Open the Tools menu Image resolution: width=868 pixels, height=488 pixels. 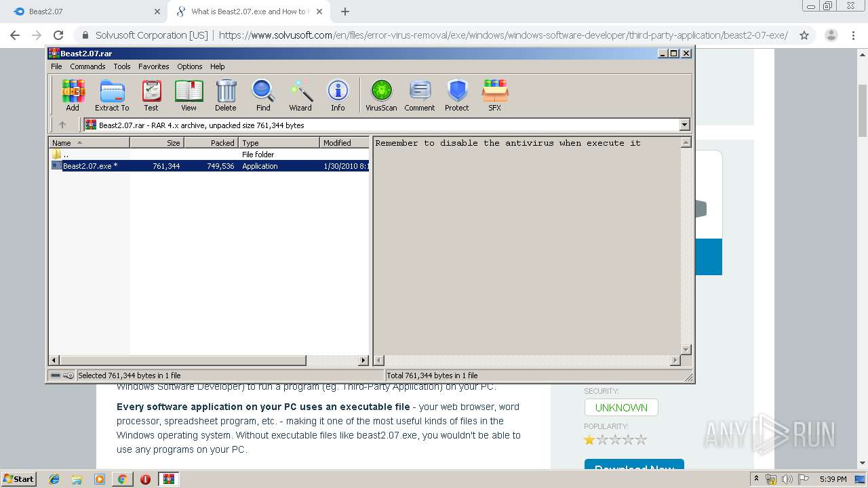[122, 66]
